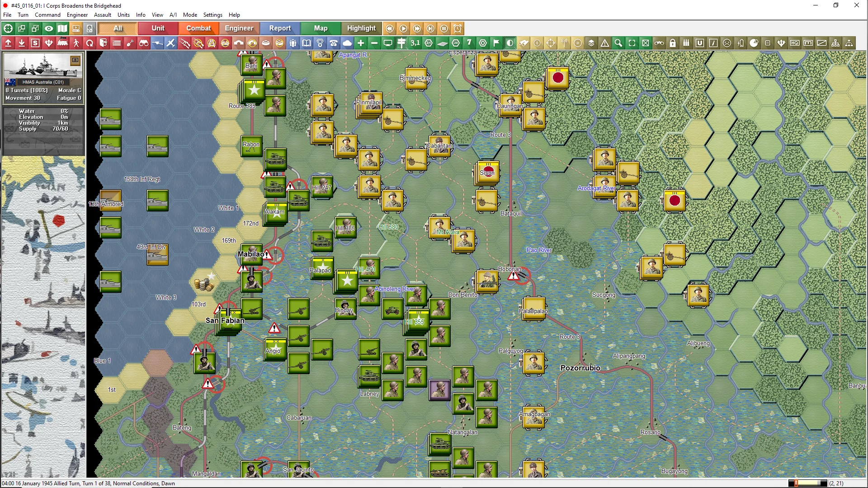Screen dimensions: 868x488
Task: Switch to the Combat toolbar tab
Action: click(x=198, y=28)
